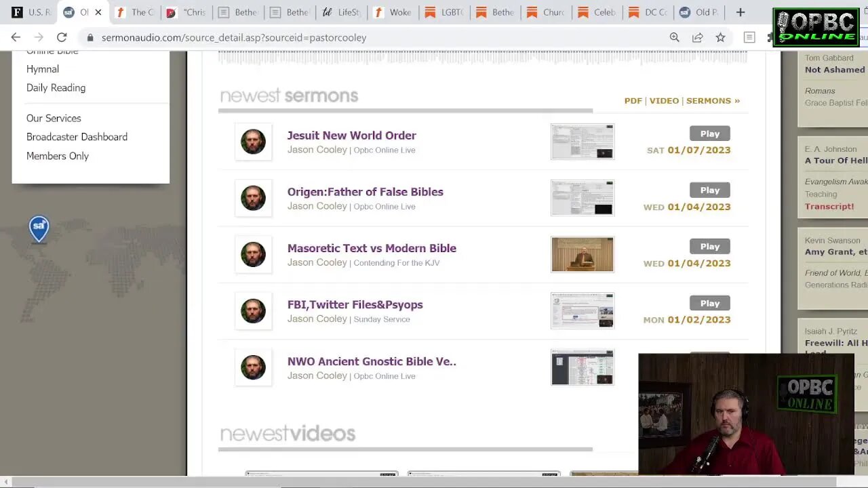Open Members Only in the sidebar
The image size is (868, 488).
58,156
